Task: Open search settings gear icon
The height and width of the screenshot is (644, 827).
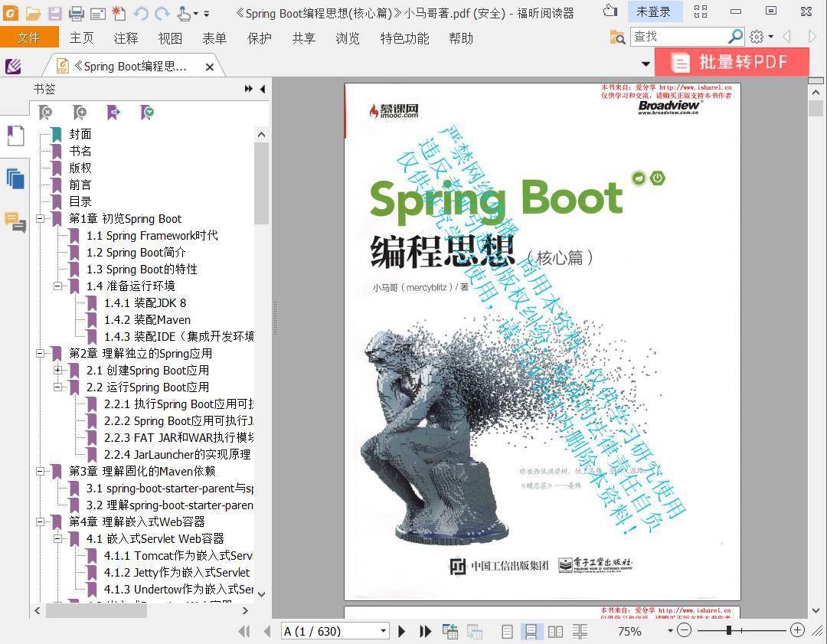Action: point(757,37)
